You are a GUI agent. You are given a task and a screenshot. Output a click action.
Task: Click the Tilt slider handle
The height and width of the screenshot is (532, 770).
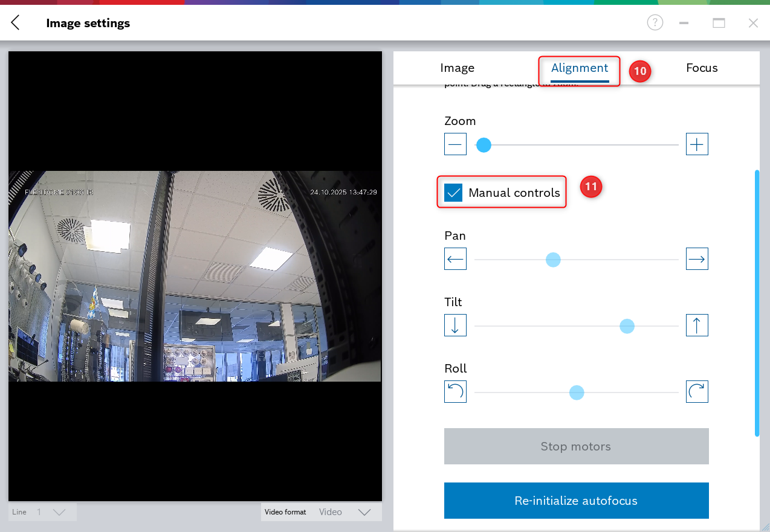click(x=627, y=326)
